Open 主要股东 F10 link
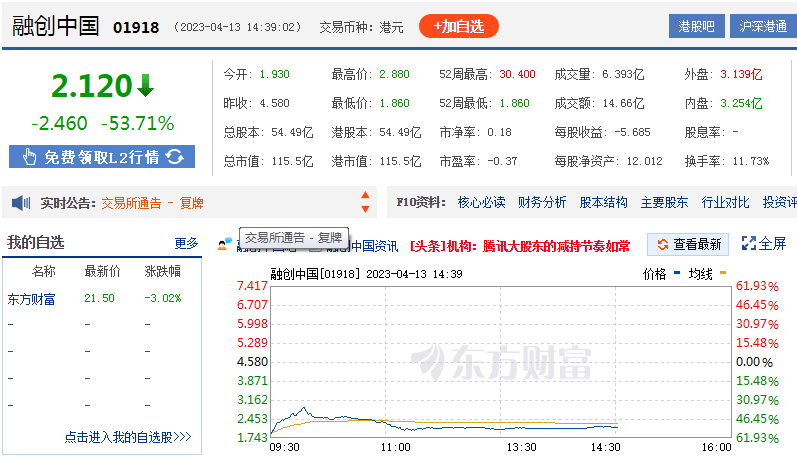This screenshot has width=797, height=457. tap(664, 202)
